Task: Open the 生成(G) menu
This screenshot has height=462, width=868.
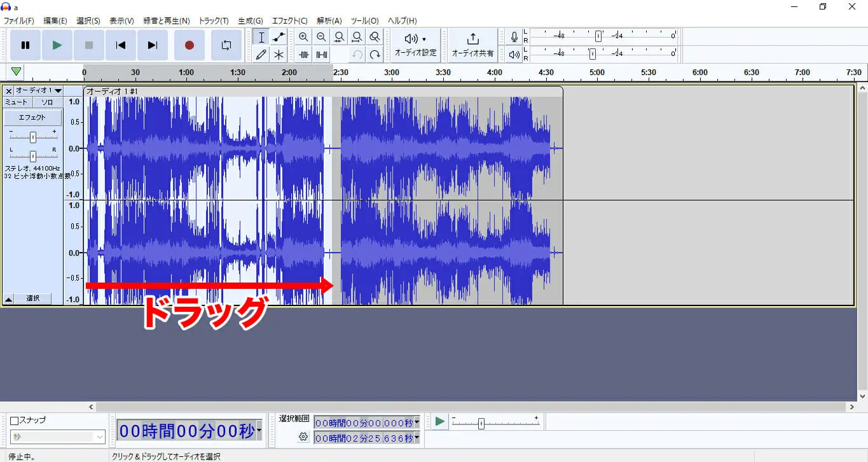Action: (250, 20)
